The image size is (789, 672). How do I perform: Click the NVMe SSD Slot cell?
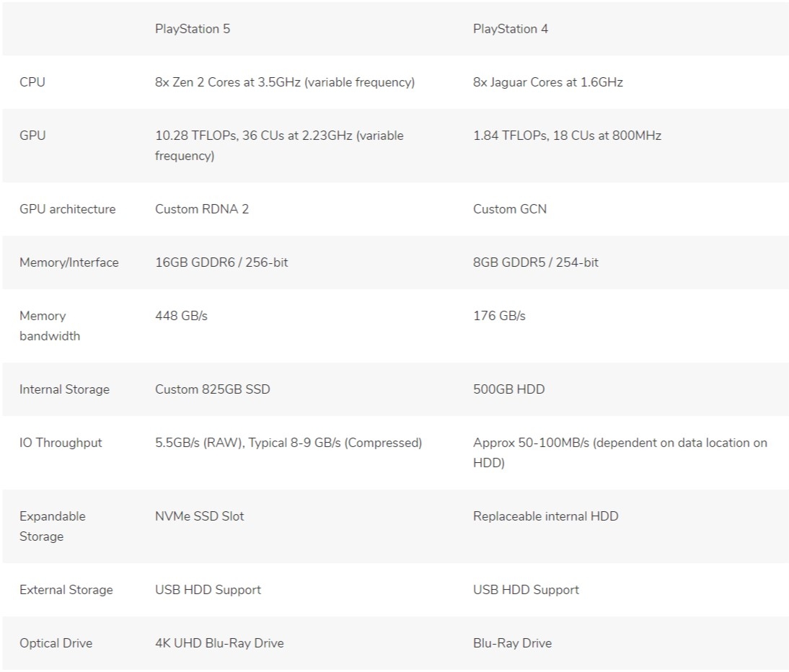[199, 516]
